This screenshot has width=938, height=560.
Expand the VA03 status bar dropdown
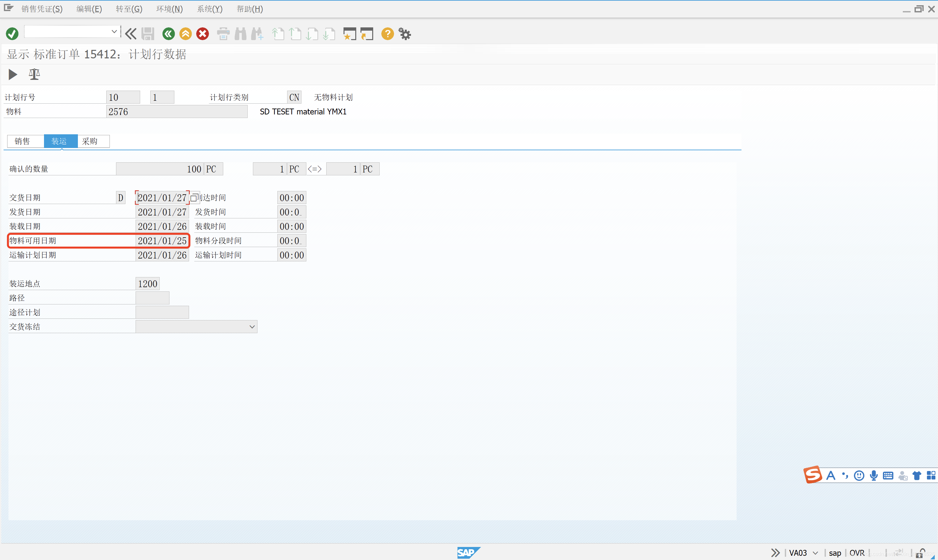(815, 553)
